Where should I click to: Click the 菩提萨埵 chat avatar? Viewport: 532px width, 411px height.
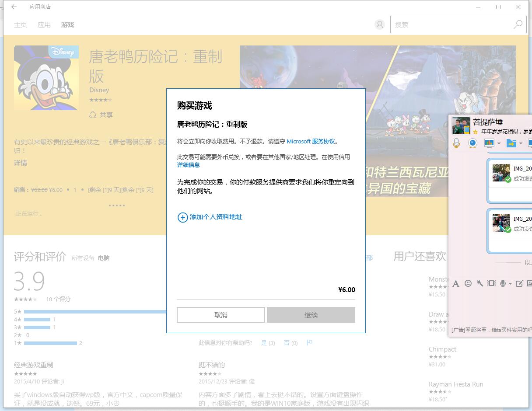tap(461, 125)
